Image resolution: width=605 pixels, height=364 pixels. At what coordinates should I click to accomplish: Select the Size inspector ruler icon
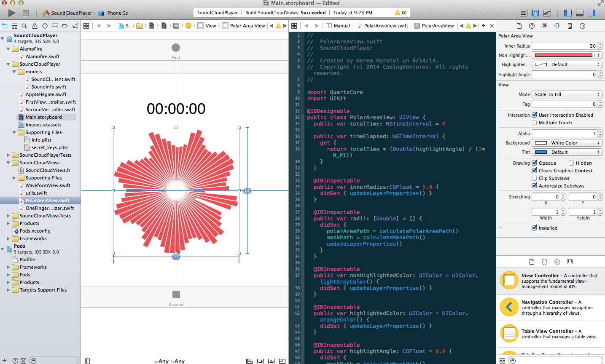[569, 26]
